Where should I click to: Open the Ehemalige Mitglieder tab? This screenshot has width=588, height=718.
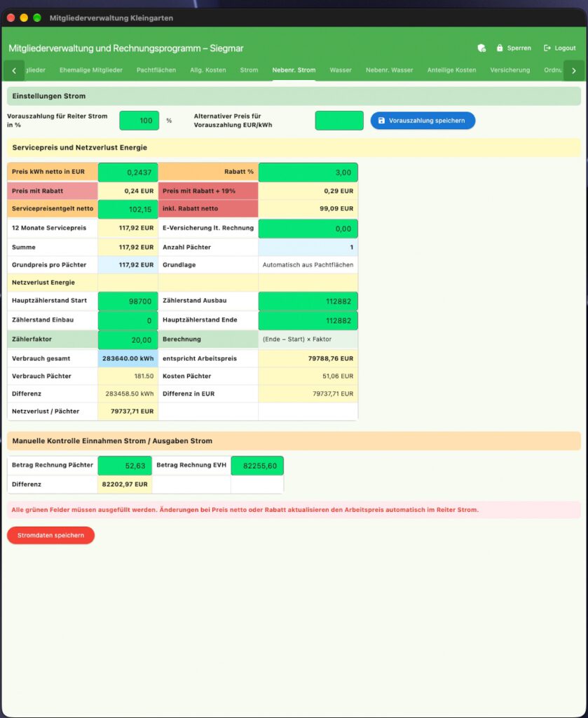tap(91, 70)
